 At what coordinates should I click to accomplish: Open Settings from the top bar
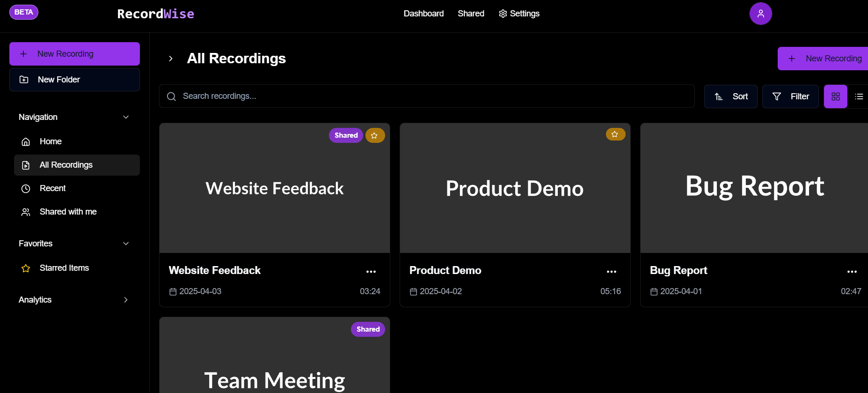click(x=519, y=14)
